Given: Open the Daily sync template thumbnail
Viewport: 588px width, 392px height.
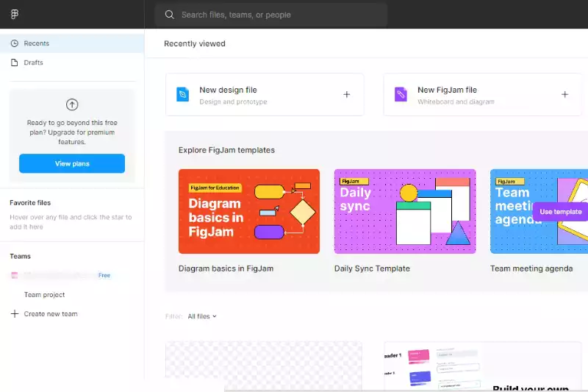Looking at the screenshot, I should 405,211.
